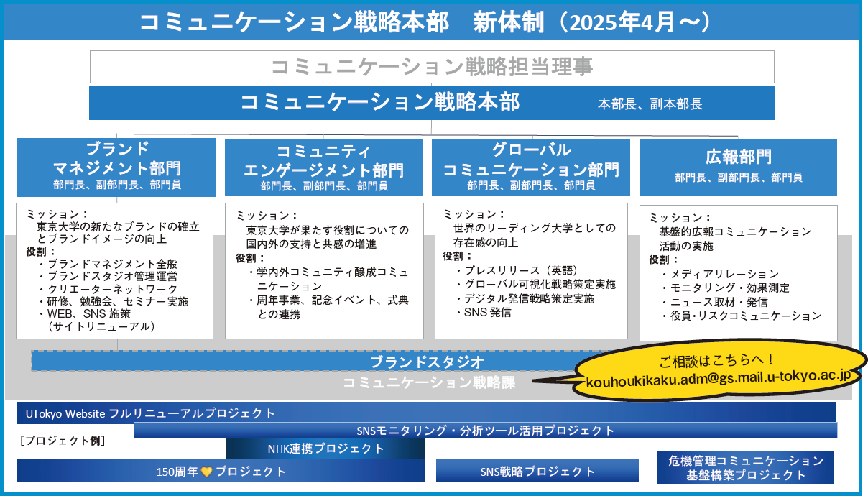
Task: Click the 学内外コミュニティ醸成コミュニケーション bullet
Action: [328, 279]
